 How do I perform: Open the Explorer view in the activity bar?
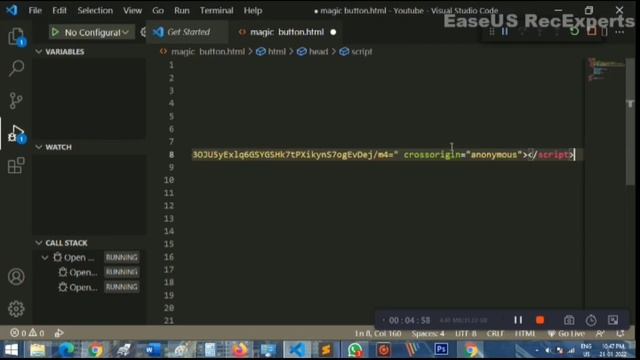[16, 36]
